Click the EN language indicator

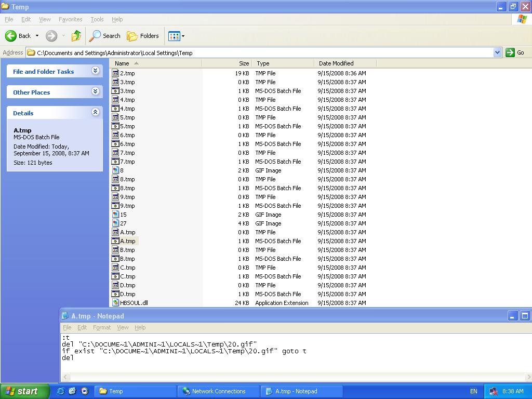[474, 391]
